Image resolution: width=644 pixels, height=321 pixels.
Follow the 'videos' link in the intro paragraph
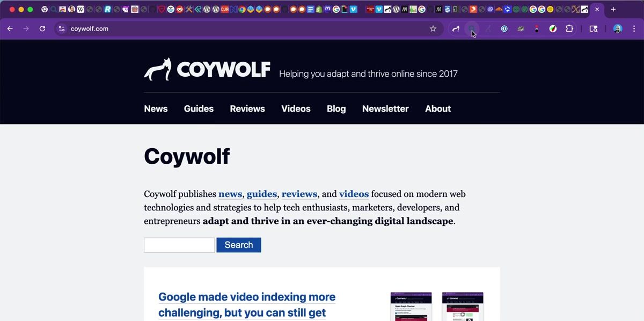[x=354, y=194]
